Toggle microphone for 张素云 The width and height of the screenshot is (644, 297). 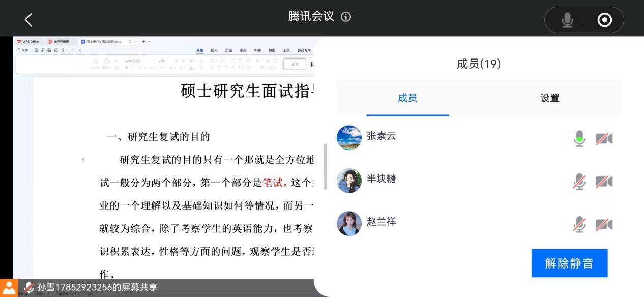click(x=579, y=139)
